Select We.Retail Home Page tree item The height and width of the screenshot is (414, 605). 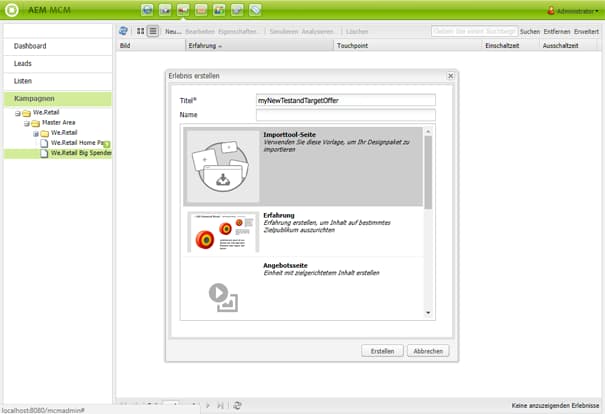coord(78,143)
